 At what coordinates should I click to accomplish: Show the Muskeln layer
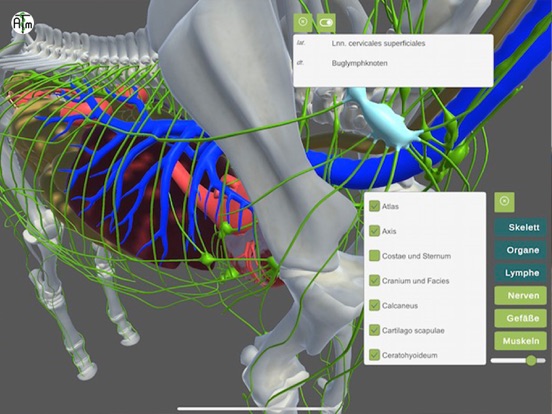(x=520, y=341)
